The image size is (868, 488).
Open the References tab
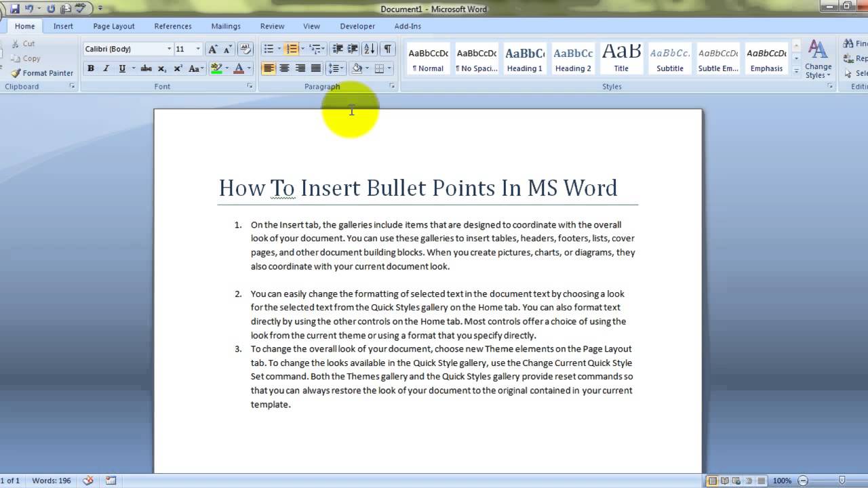pos(173,26)
